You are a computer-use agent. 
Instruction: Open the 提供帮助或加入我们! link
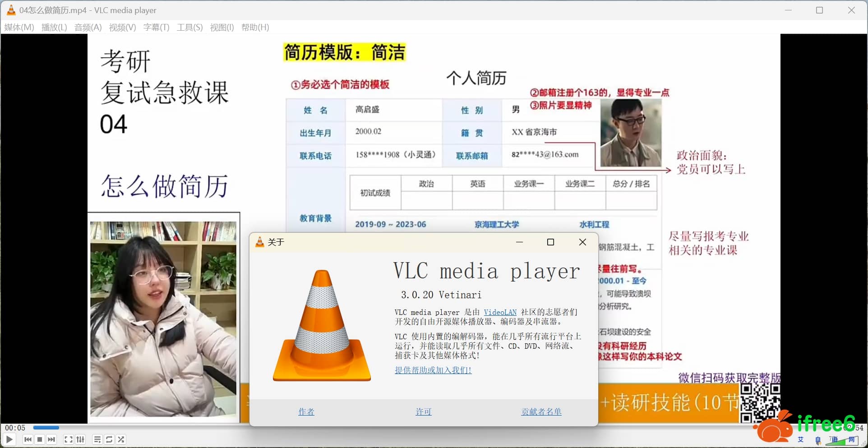433,370
